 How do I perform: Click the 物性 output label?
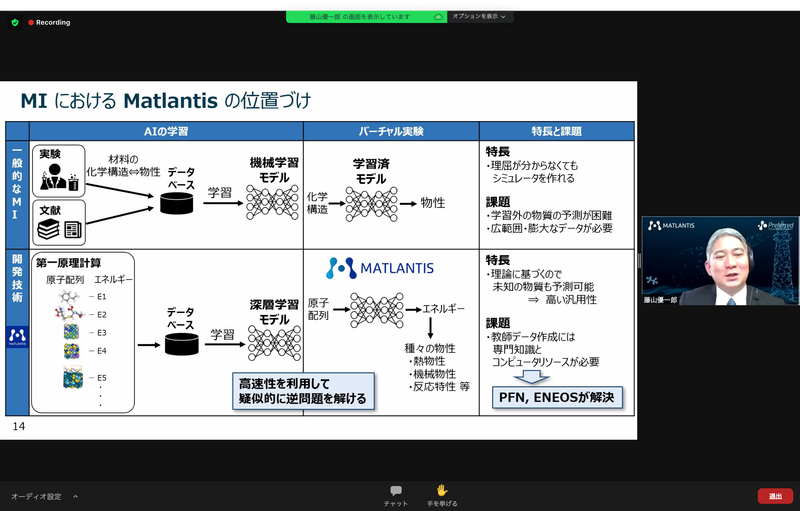click(x=433, y=203)
